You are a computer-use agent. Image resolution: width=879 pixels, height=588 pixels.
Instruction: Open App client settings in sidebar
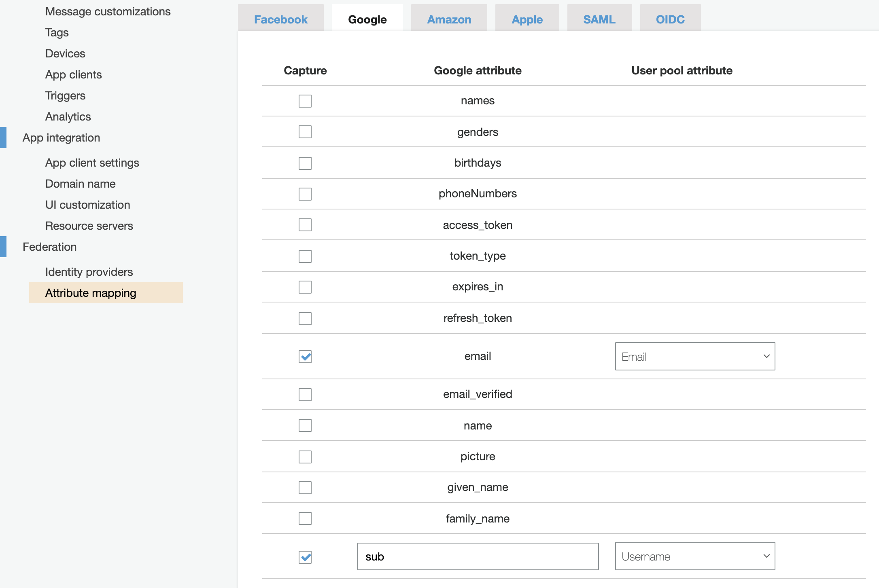92,163
